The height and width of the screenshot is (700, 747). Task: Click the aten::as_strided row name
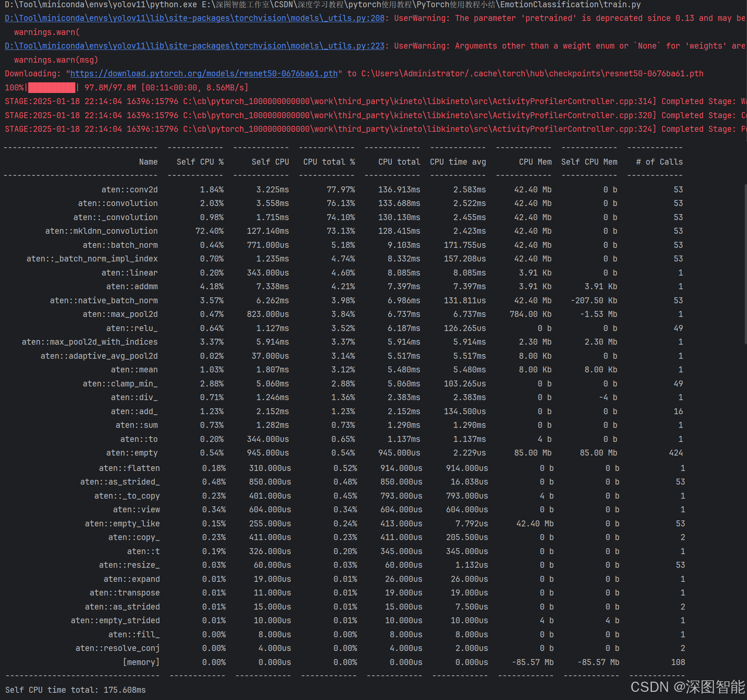(x=122, y=607)
